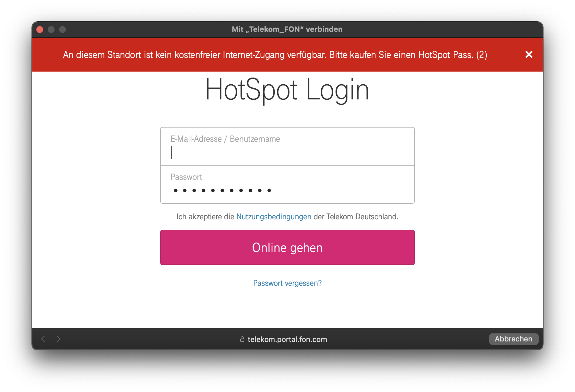
Task: Focus the E-Mail-Adresse / Benutzername field
Action: coord(287,153)
